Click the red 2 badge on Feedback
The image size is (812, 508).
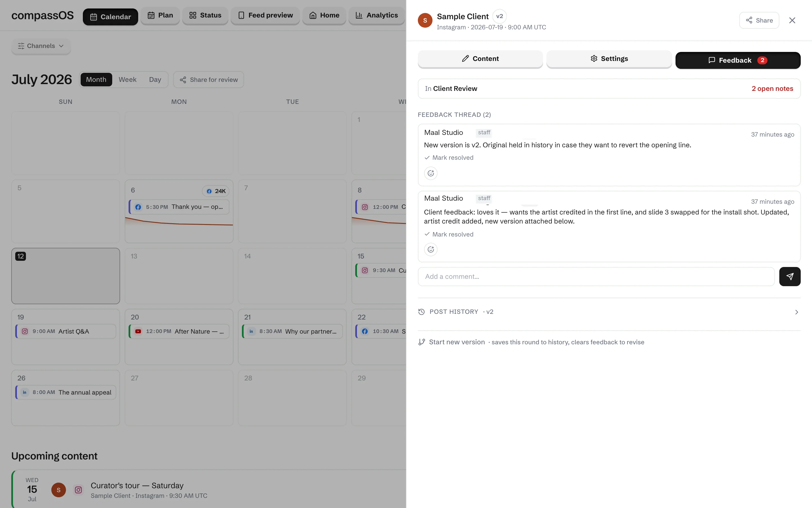pos(762,60)
